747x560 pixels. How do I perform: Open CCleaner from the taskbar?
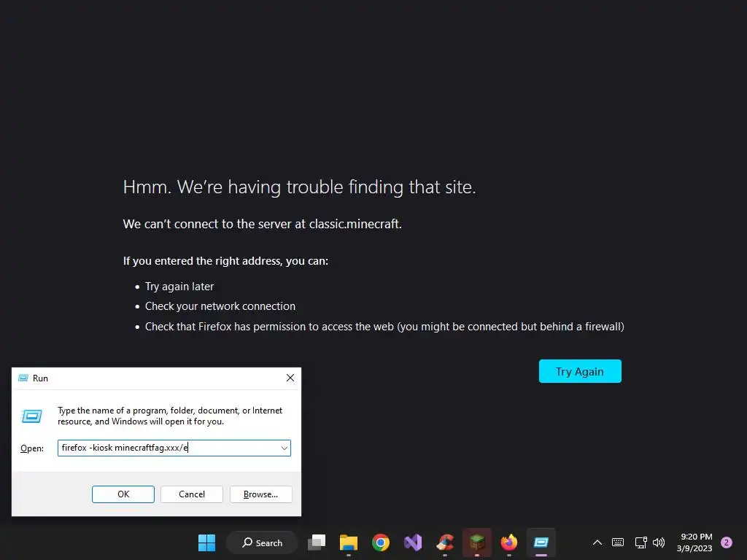tap(445, 542)
